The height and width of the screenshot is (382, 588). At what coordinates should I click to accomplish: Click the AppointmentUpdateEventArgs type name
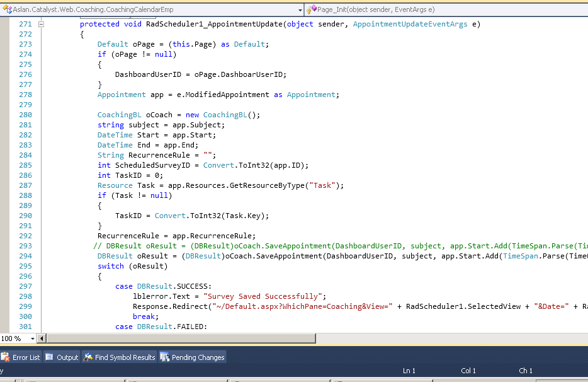click(410, 24)
